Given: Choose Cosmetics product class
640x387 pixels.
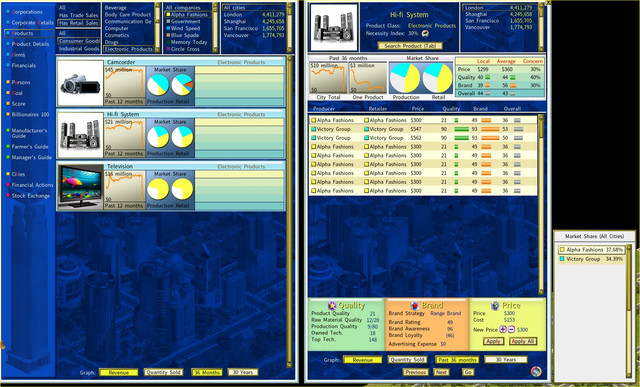Looking at the screenshot, I should 117,35.
